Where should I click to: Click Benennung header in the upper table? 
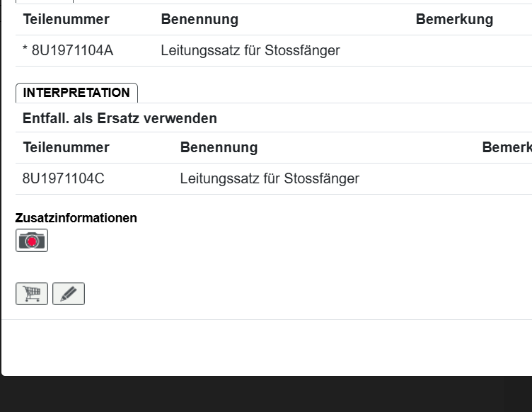(199, 19)
